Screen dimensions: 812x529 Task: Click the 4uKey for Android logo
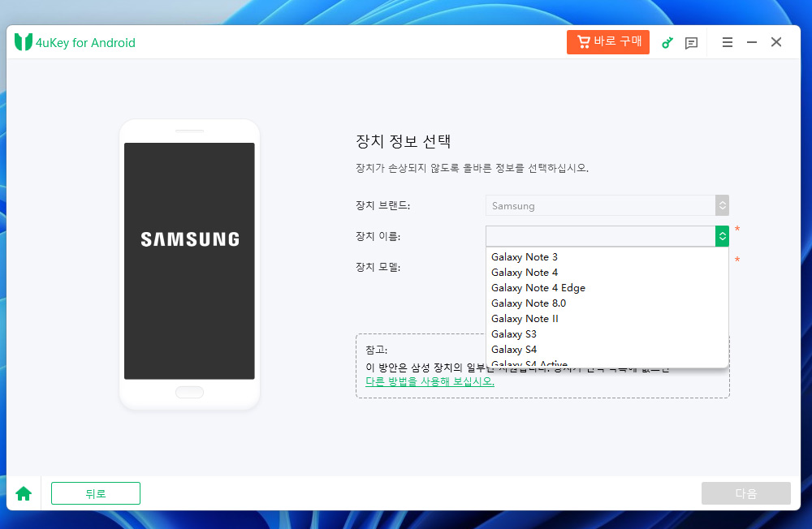click(75, 42)
